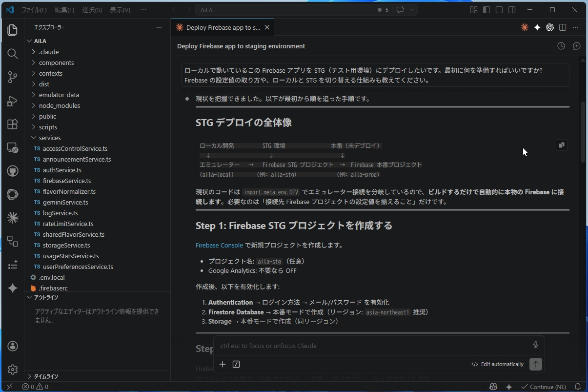Click the white Gemini sparkle in the editor toolbar
Image resolution: width=588 pixels, height=392 pixels.
click(537, 27)
